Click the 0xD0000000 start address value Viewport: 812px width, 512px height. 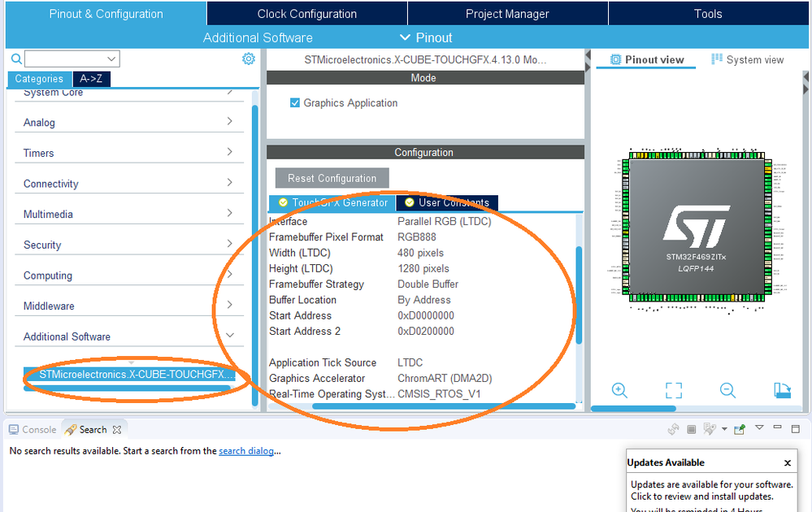pyautogui.click(x=426, y=315)
